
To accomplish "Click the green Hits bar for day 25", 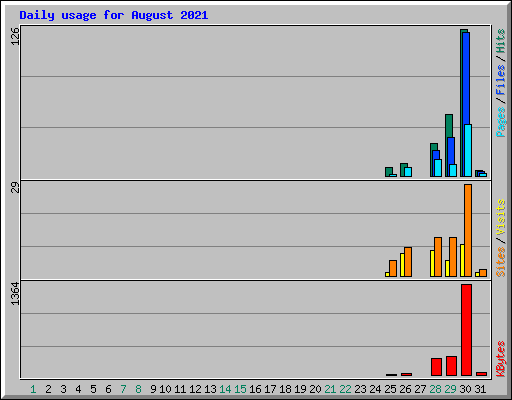I will [x=389, y=171].
